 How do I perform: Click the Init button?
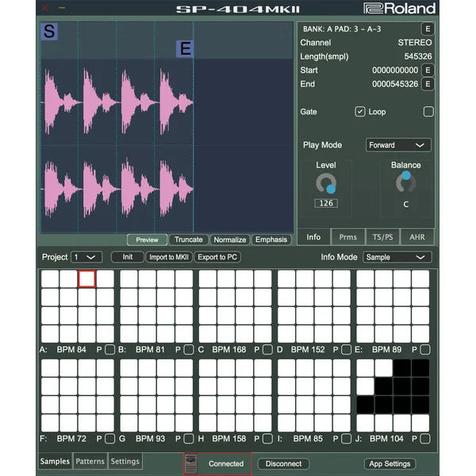coord(128,257)
